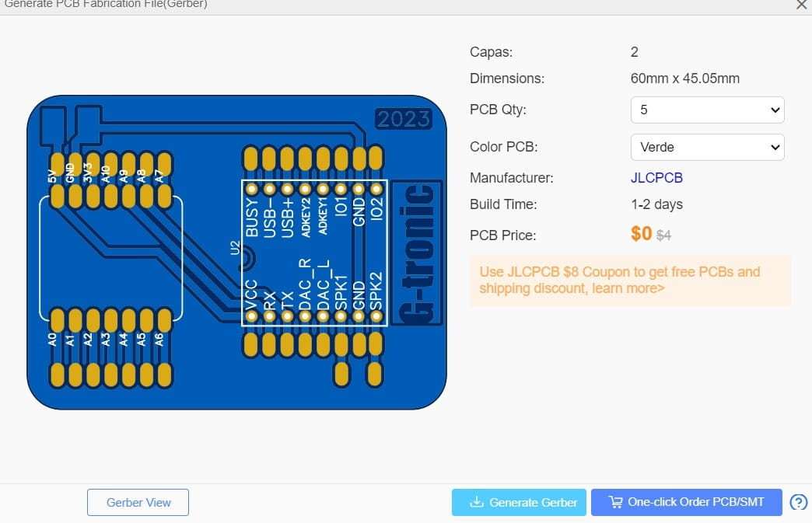Click the JLCPCB coupon banner
Screen dimensions: 812x523
click(x=630, y=280)
